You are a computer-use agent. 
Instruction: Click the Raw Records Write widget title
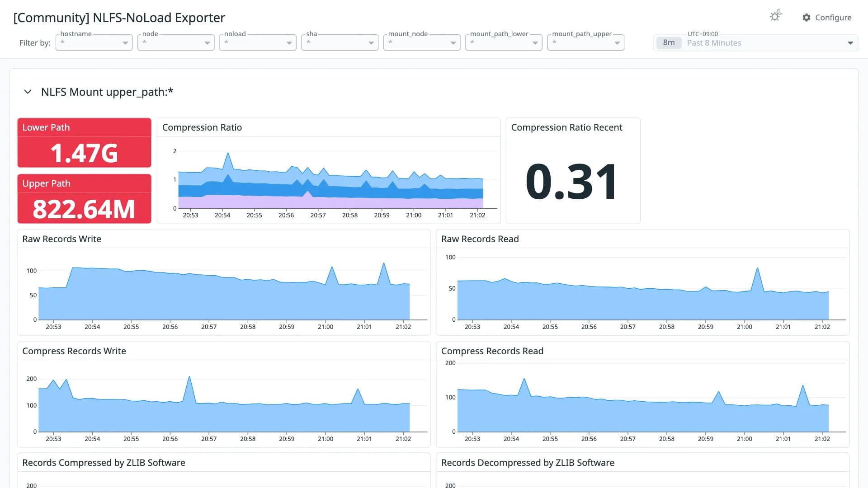[x=62, y=239]
